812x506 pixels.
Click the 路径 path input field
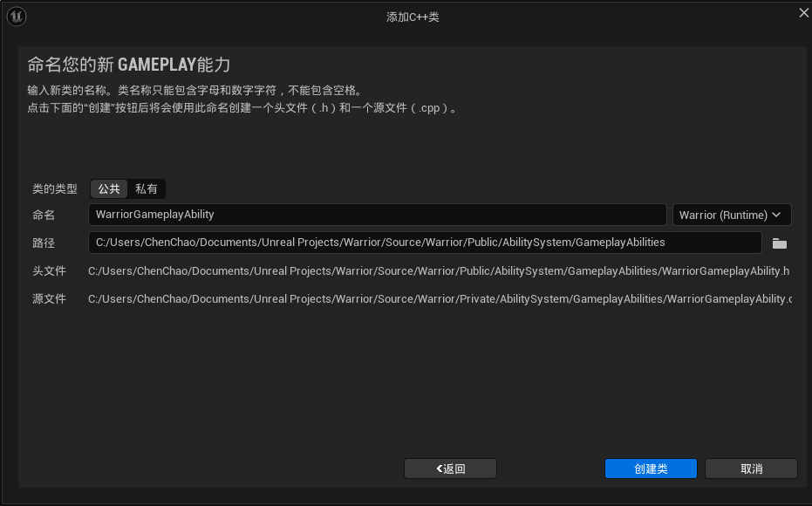[425, 243]
